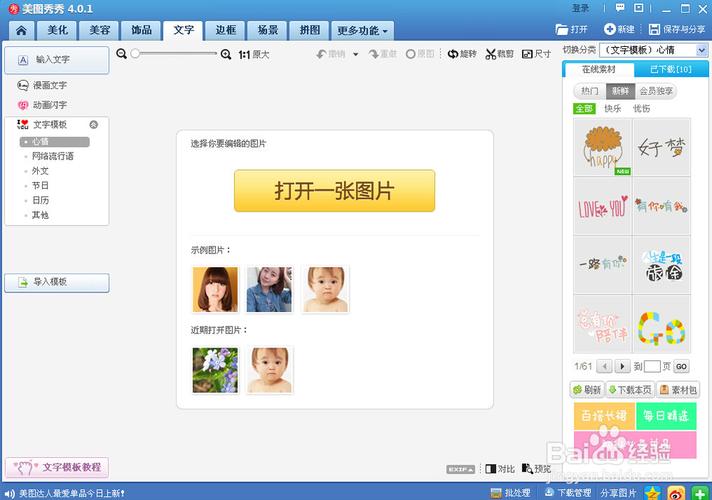Click the 刷新 refresh button
Image resolution: width=712 pixels, height=500 pixels.
click(587, 390)
